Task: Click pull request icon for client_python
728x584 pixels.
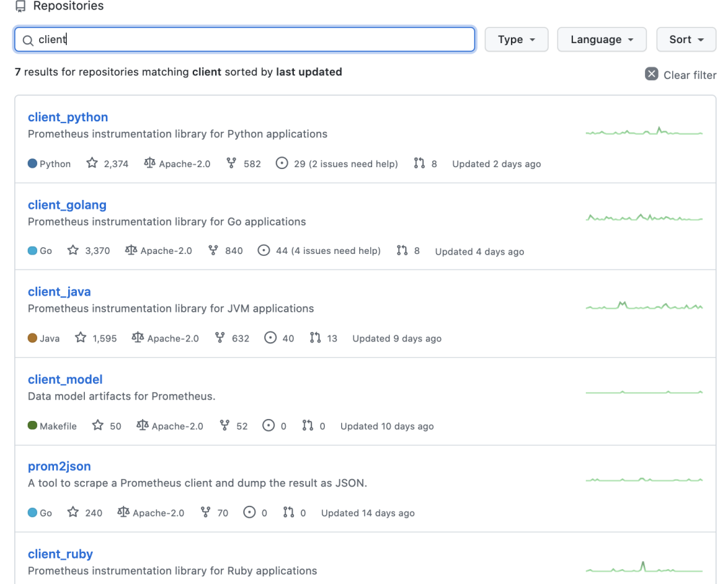Action: (419, 164)
